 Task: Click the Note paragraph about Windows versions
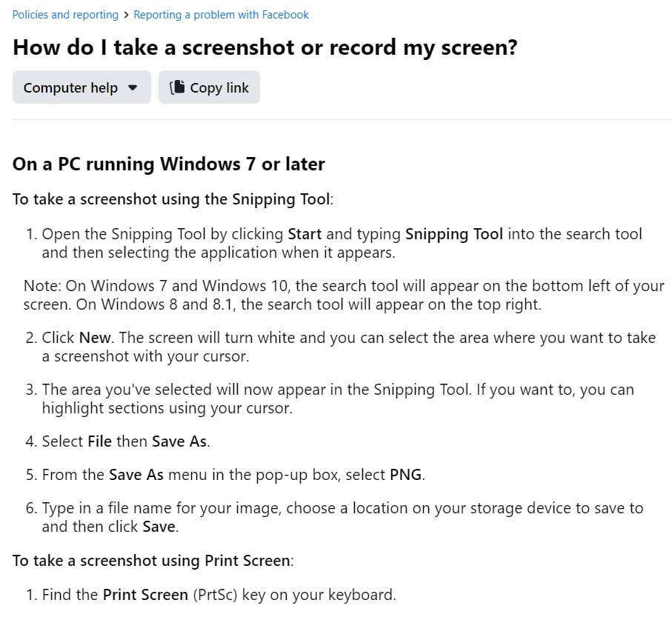pos(344,296)
